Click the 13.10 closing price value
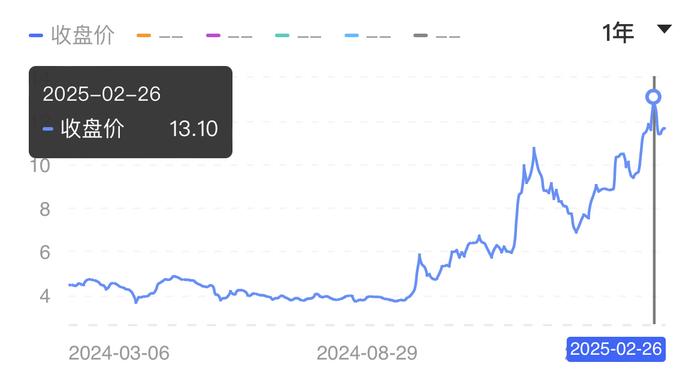 click(x=194, y=129)
